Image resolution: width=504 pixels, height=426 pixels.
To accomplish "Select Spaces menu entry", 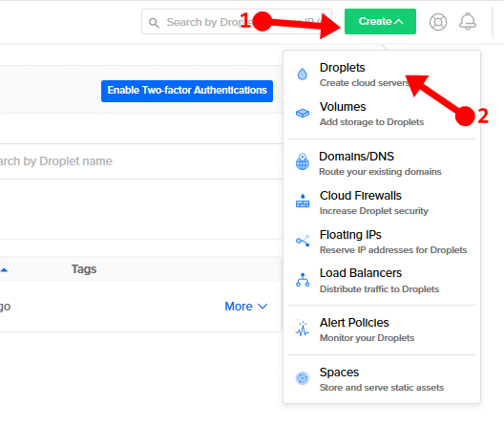I will 382,379.
